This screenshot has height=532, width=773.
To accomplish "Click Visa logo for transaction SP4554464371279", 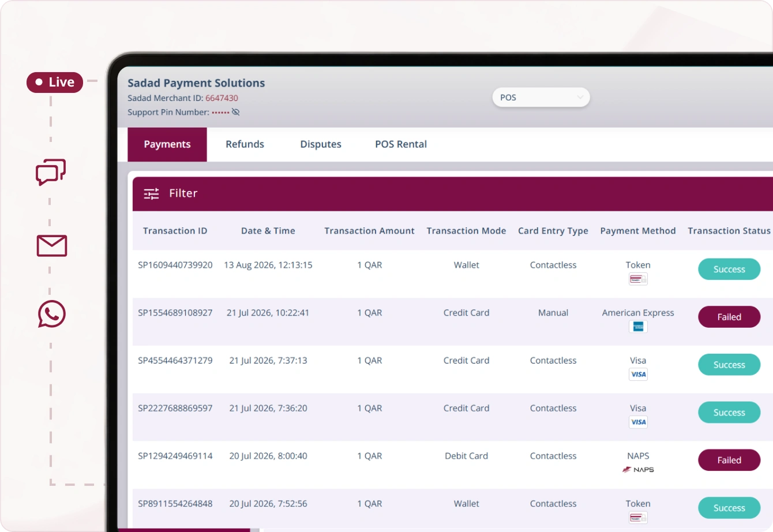I will pos(638,374).
